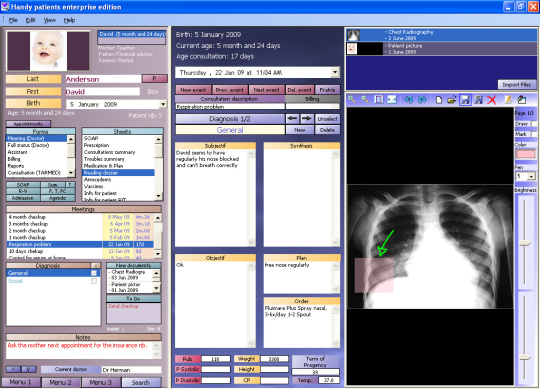Click the blank new page icon
The image size is (540, 389).
439,100
